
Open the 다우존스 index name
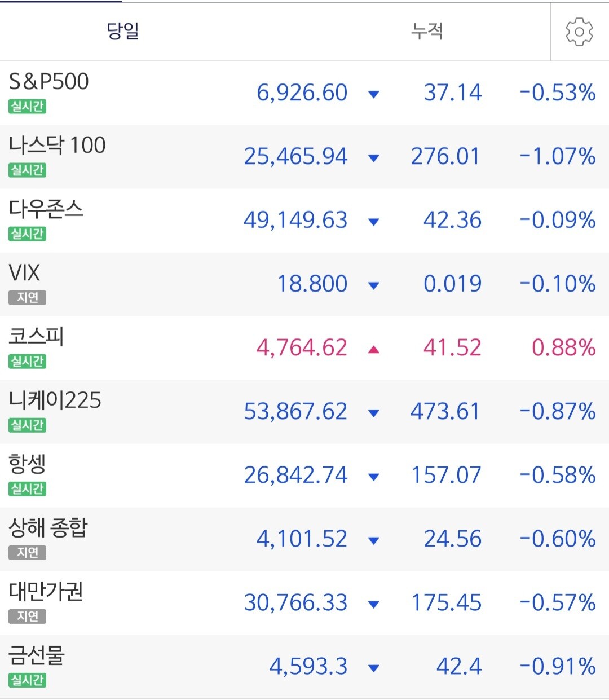[46, 209]
